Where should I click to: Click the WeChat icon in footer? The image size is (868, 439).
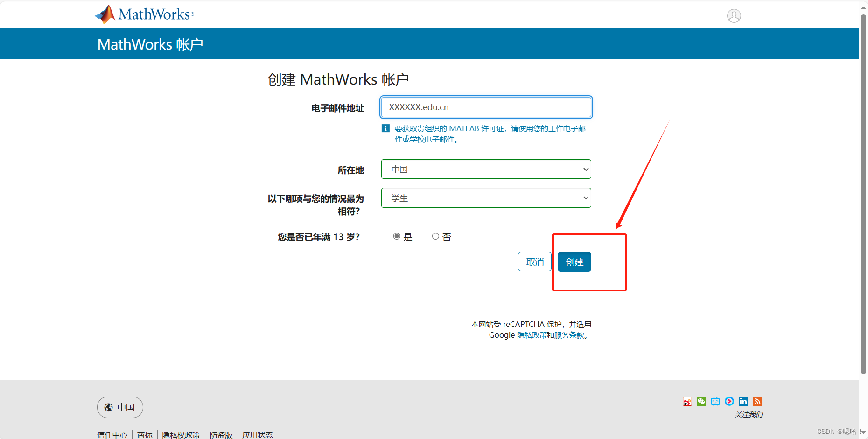(x=701, y=401)
